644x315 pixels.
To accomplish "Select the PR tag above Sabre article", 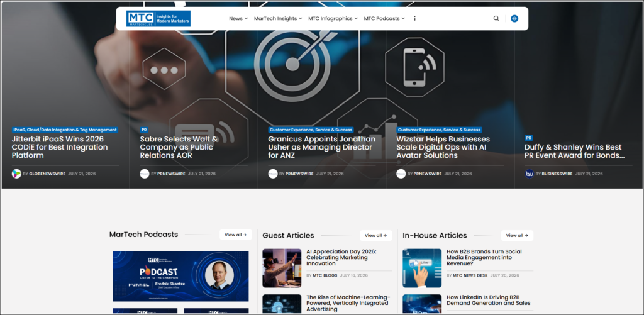I will [x=144, y=130].
